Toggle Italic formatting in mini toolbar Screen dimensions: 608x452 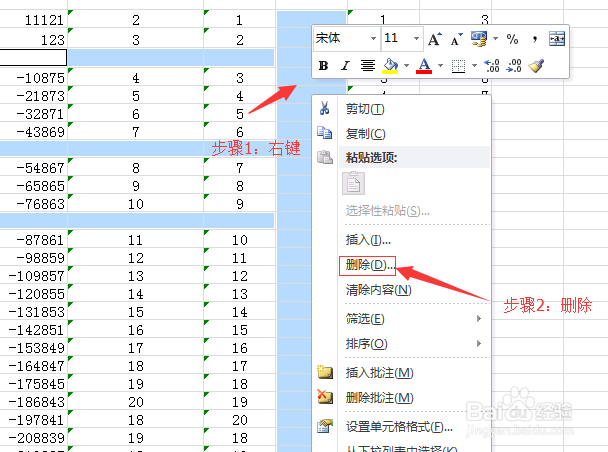click(345, 66)
